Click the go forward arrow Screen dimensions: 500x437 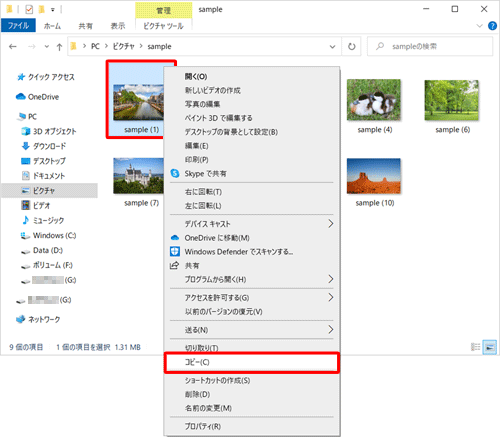[x=32, y=47]
